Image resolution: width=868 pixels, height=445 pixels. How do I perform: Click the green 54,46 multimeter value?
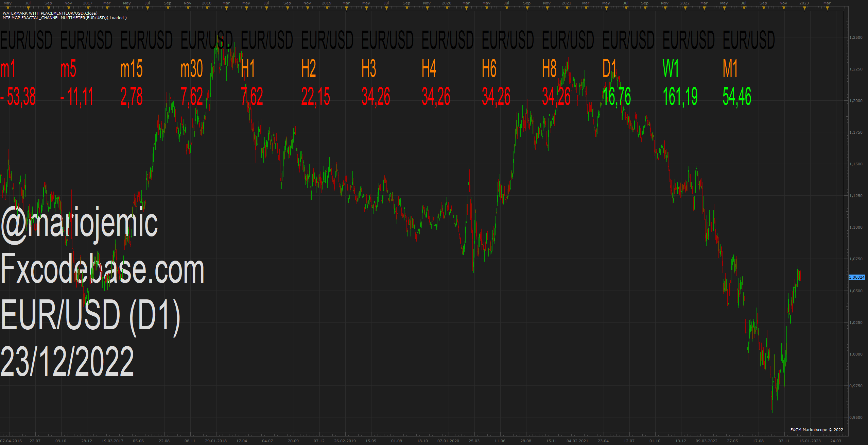click(737, 97)
